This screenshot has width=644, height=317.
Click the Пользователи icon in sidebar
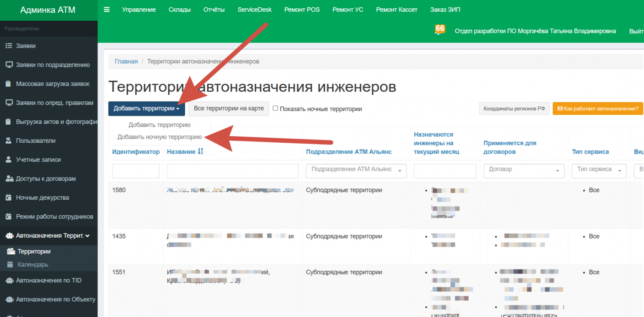pos(8,141)
